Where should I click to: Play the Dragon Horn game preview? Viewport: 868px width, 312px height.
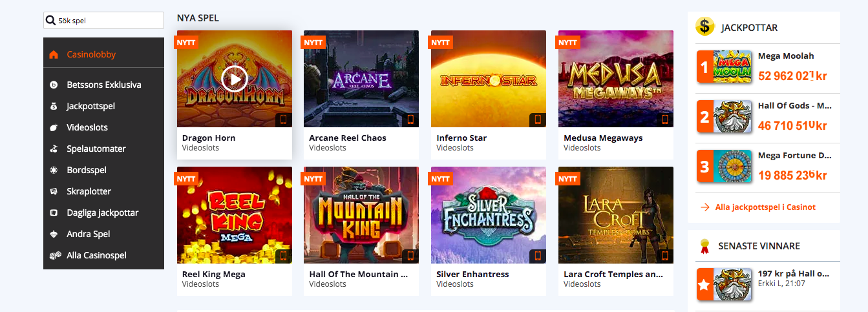coord(234,79)
